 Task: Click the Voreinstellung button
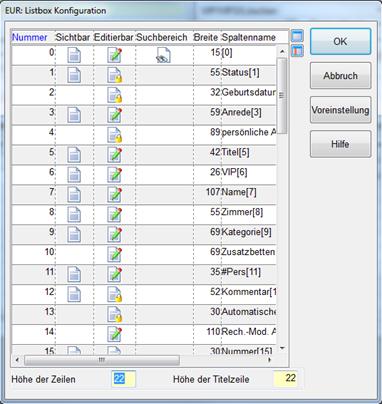pos(340,110)
